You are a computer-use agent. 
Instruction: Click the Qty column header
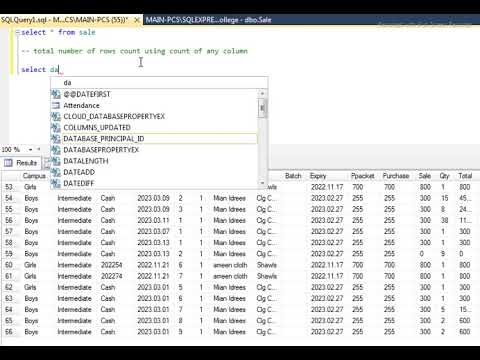[445, 176]
